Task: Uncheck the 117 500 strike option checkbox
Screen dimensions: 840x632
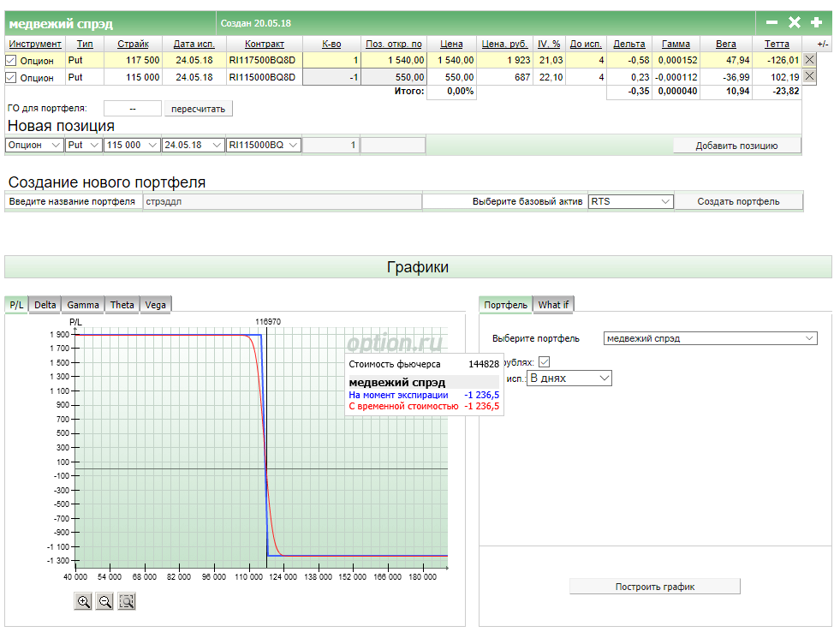Action: click(11, 61)
